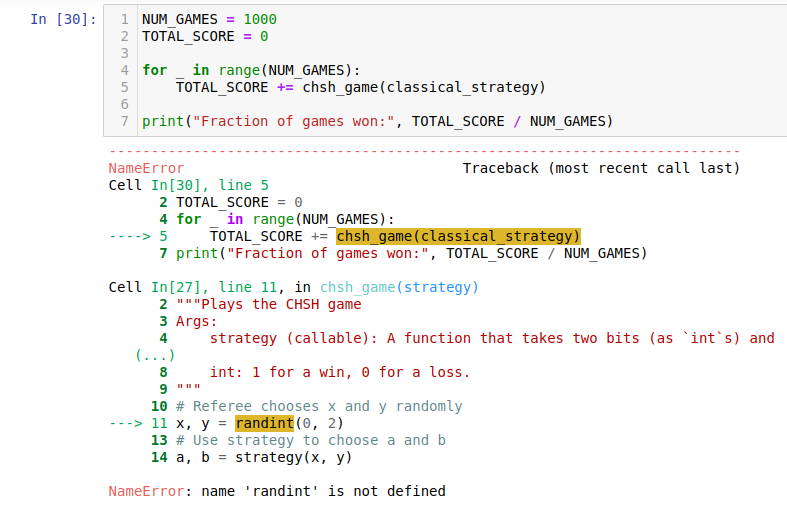Click traceback line 7 print statement

(x=412, y=253)
